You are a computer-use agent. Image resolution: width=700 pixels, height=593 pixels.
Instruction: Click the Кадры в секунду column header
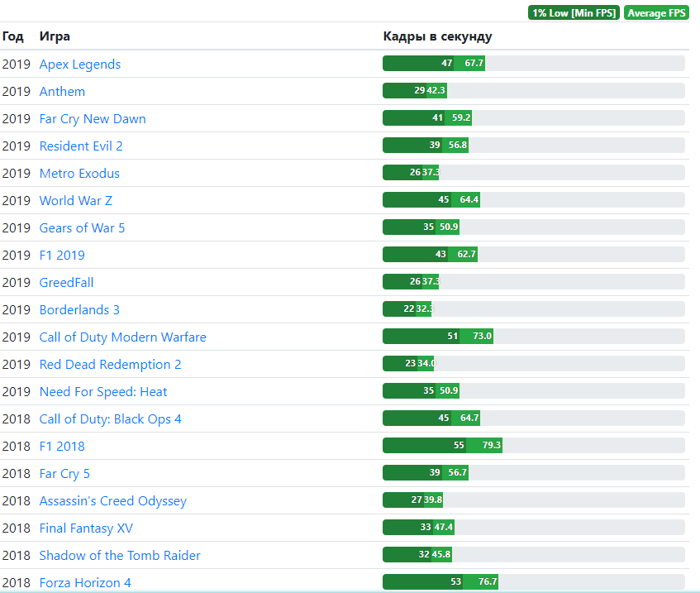(x=437, y=36)
